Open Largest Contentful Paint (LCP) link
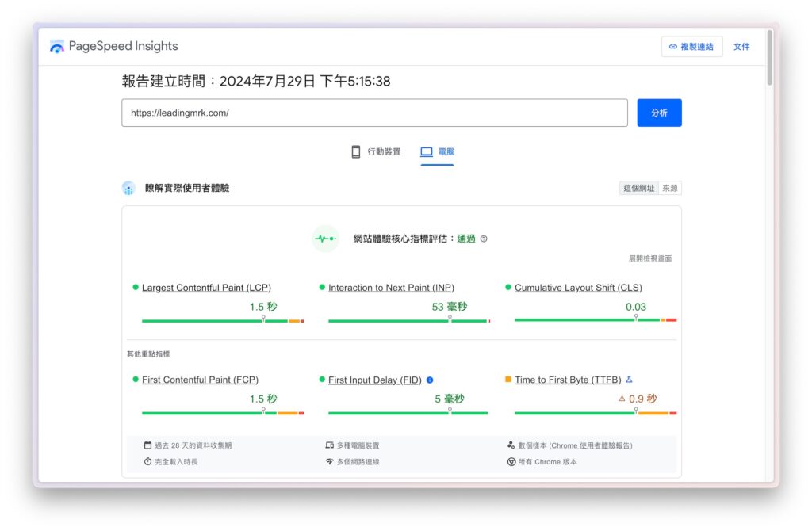Screen dimensions: 812x531 206,288
